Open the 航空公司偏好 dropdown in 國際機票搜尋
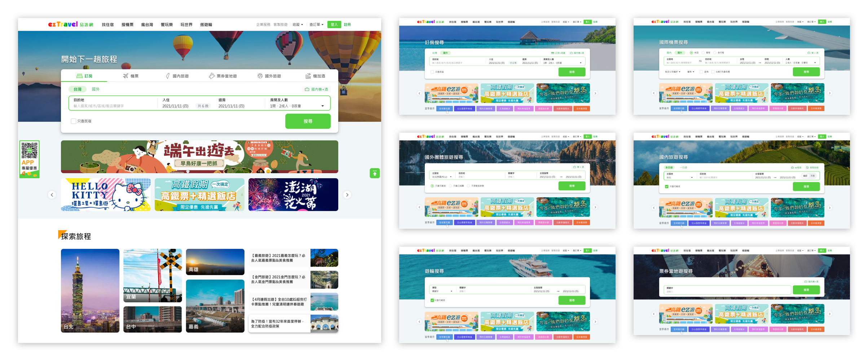 click(x=673, y=72)
